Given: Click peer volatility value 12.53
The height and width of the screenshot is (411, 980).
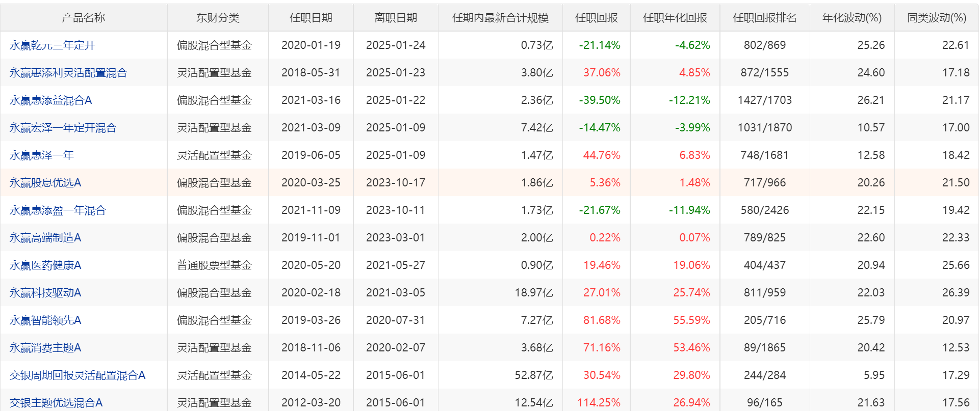Looking at the screenshot, I should [x=956, y=348].
